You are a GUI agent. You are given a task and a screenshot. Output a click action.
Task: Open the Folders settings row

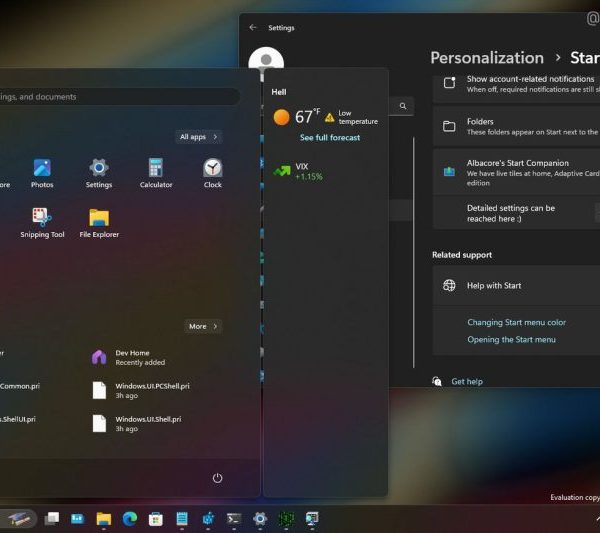[x=516, y=126]
